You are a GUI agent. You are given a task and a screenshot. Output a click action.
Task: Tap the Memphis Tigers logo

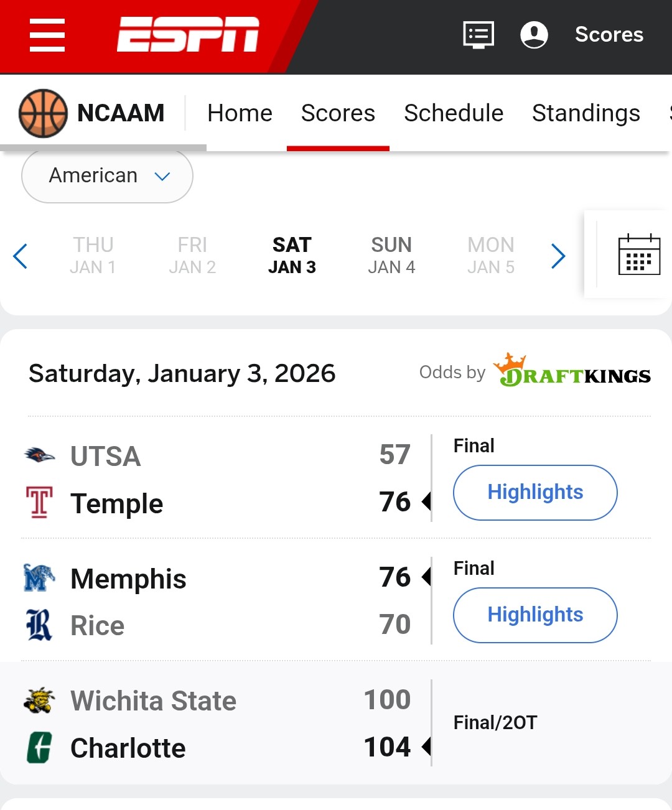click(39, 578)
